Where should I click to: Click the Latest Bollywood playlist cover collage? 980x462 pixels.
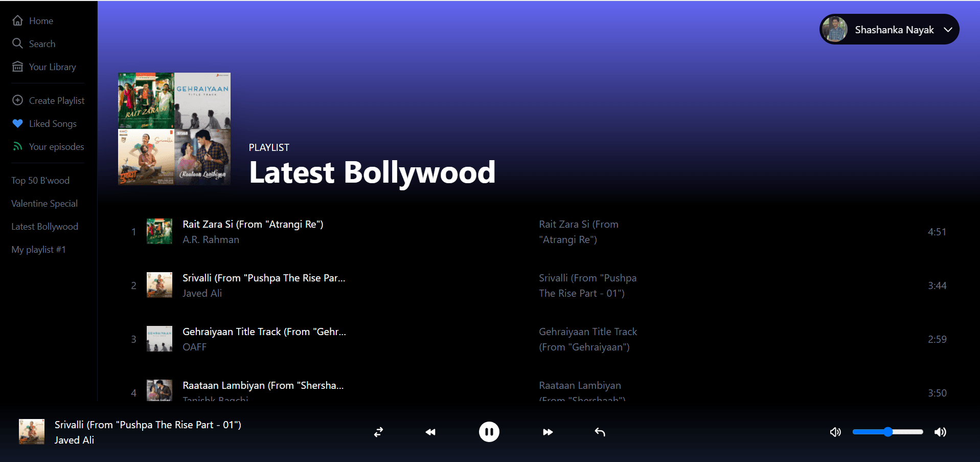pos(174,128)
